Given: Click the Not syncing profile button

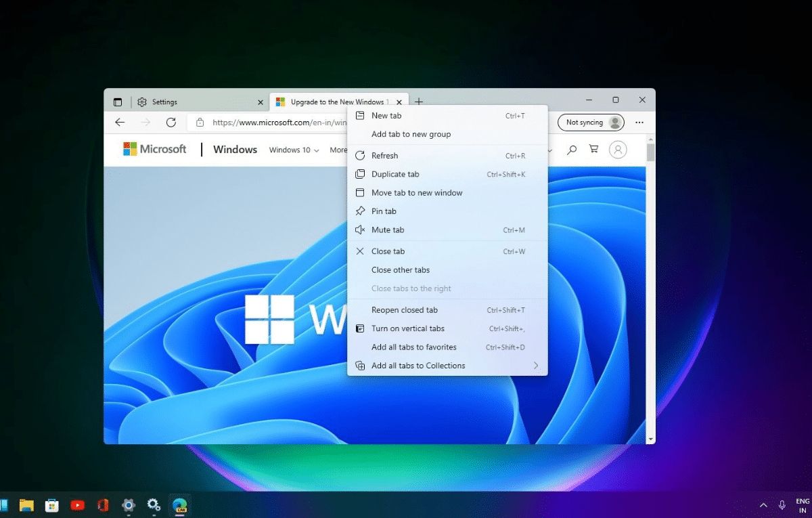Looking at the screenshot, I should (591, 123).
